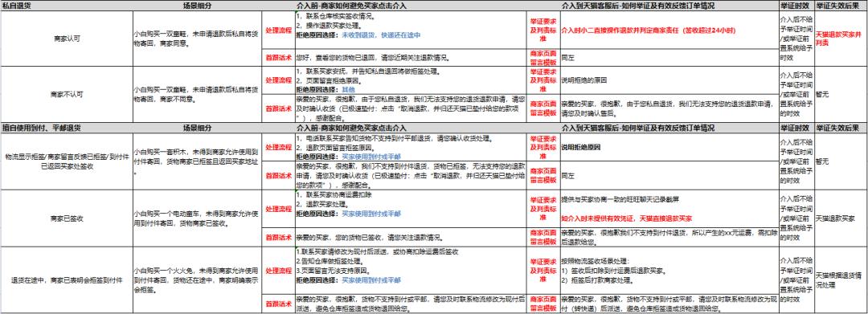Screen dimensions: 868x314
Task: Click 商家页面留言模板 in the 商家认可 row
Action: 542,58
